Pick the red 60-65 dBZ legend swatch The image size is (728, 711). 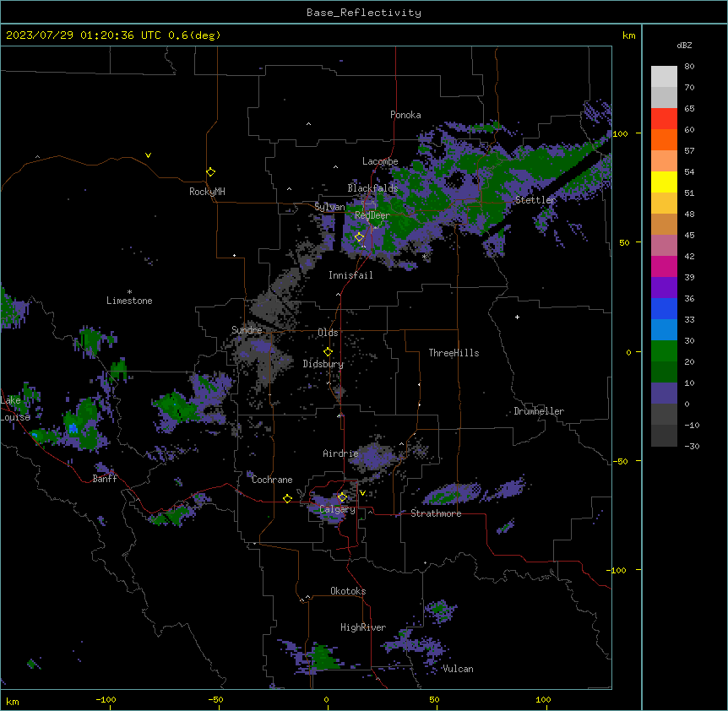point(664,118)
